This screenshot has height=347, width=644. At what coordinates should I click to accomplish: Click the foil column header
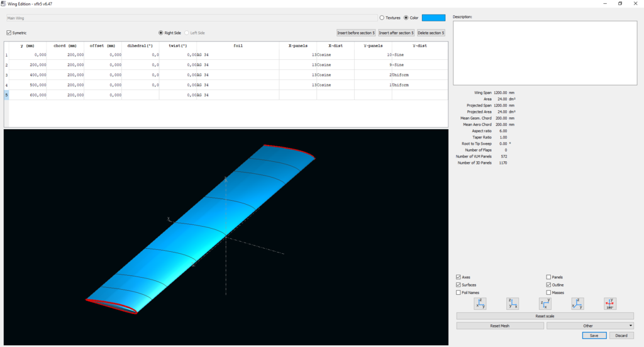pyautogui.click(x=238, y=46)
